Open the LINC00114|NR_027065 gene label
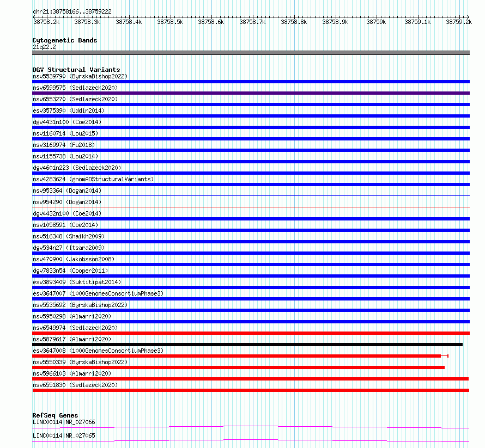 click(x=64, y=435)
